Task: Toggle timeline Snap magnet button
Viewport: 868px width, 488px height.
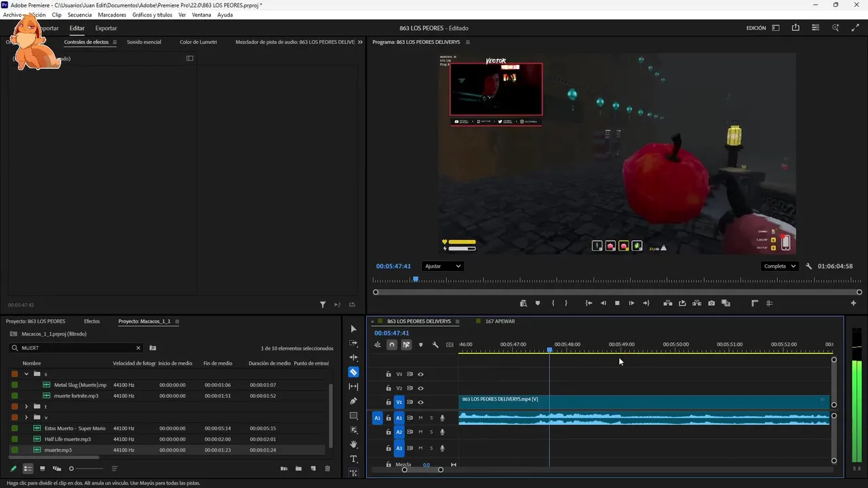Action: [391, 344]
